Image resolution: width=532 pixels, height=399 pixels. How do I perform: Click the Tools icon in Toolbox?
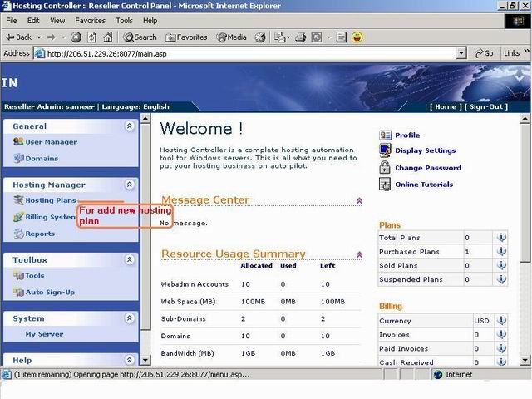pyautogui.click(x=18, y=275)
